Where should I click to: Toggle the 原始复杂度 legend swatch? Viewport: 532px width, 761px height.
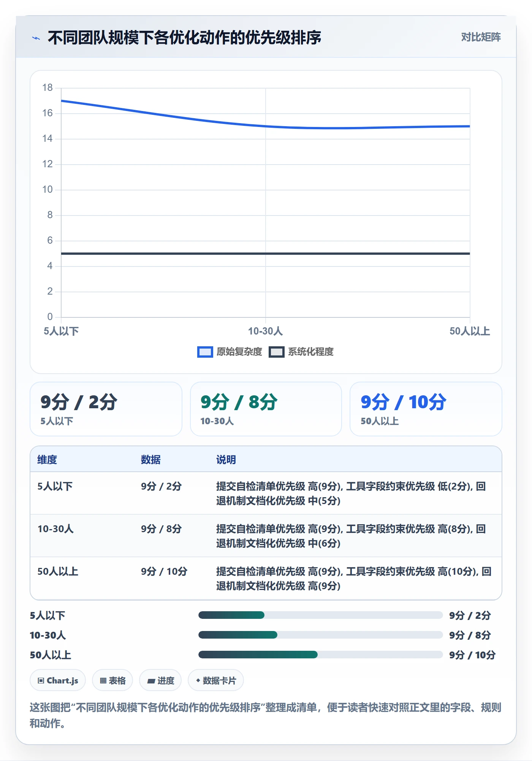[205, 352]
